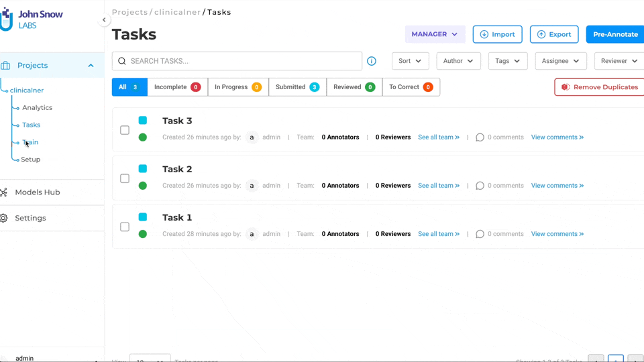Open Analytics in the sidebar
Image resolution: width=644 pixels, height=362 pixels.
tap(37, 107)
